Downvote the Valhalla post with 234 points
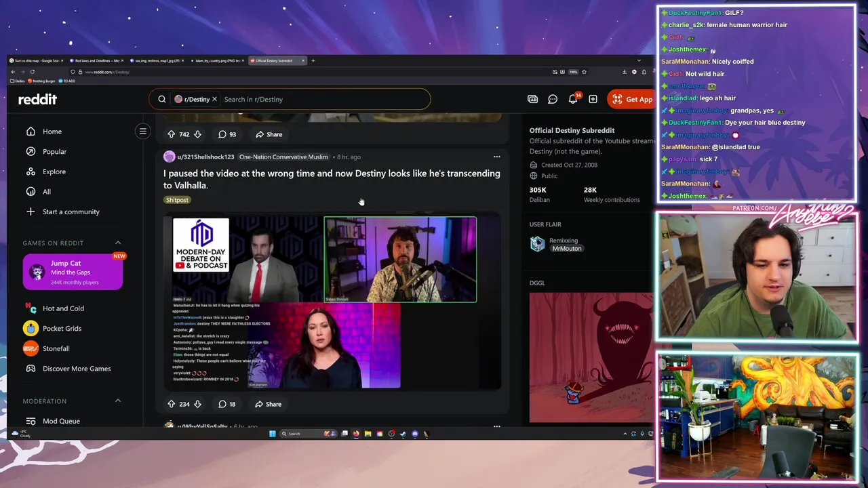 197,404
